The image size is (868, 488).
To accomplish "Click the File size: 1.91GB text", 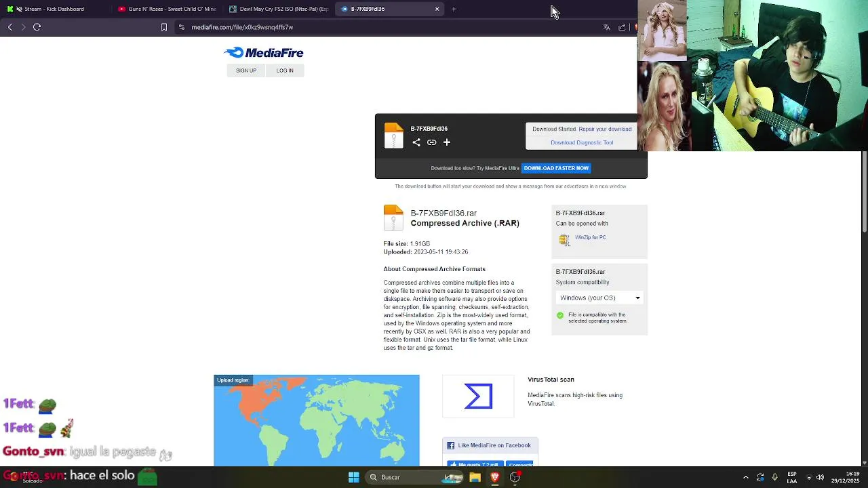I will 407,243.
